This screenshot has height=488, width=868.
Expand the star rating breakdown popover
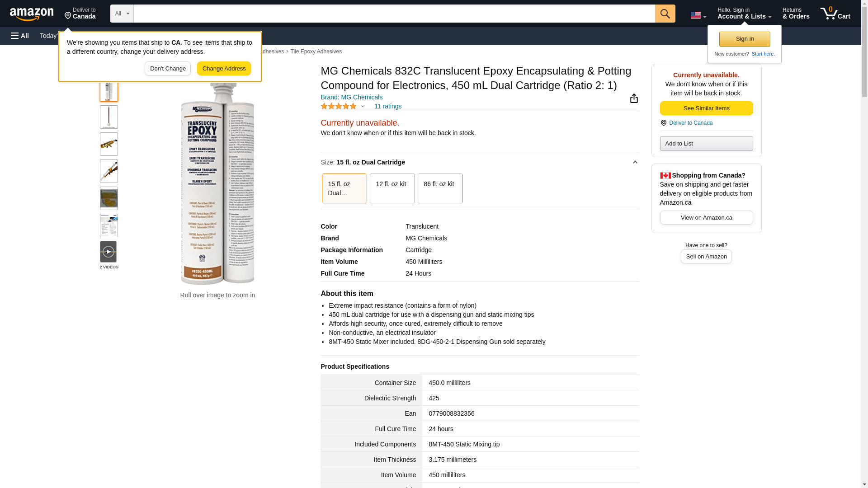coord(363,107)
